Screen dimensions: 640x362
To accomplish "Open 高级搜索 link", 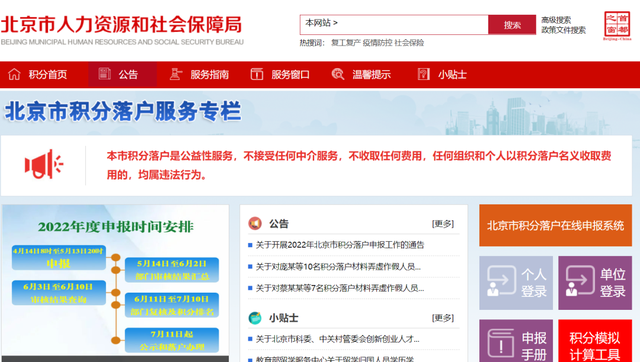I will tap(556, 20).
